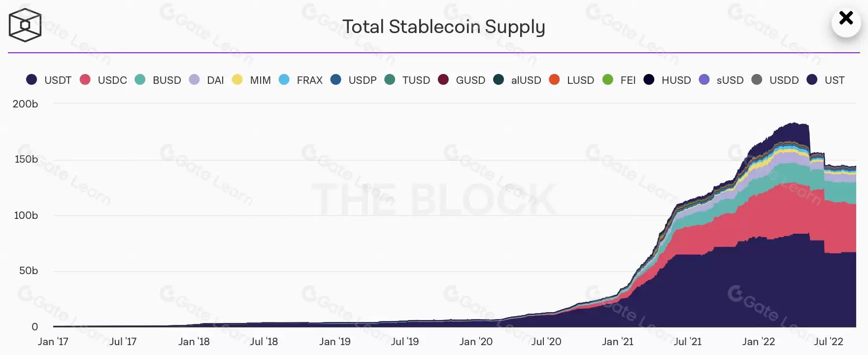Image resolution: width=868 pixels, height=355 pixels.
Task: Click the Total Stablecoin Supply title
Action: coord(443,27)
